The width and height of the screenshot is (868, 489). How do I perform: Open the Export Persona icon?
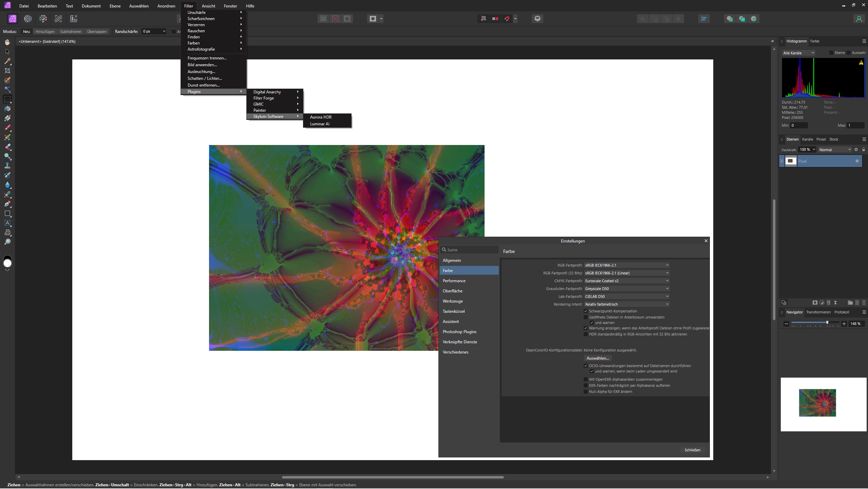74,19
